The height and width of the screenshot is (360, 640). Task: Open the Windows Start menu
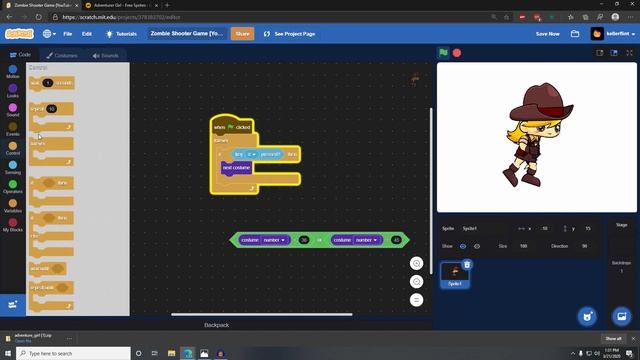(x=8, y=353)
